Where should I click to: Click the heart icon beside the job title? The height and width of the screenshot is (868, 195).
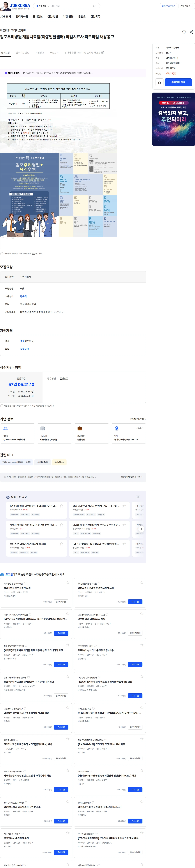point(184,32)
